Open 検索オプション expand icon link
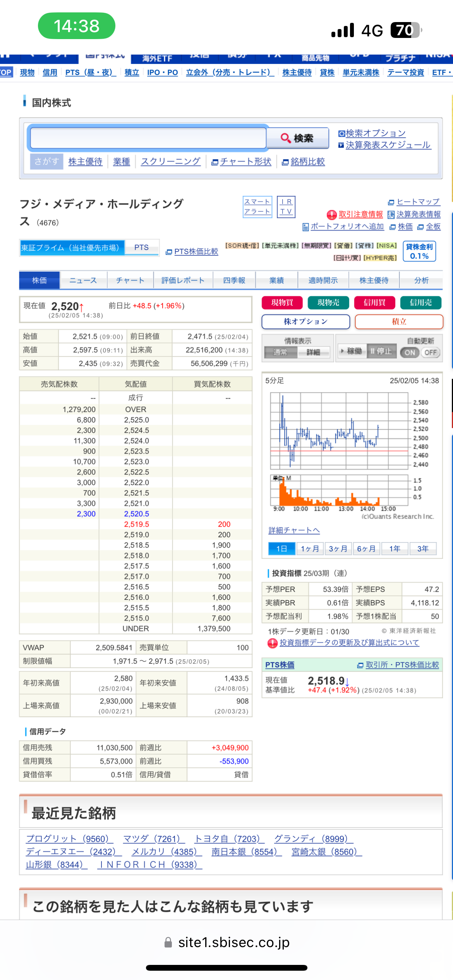 (372, 134)
